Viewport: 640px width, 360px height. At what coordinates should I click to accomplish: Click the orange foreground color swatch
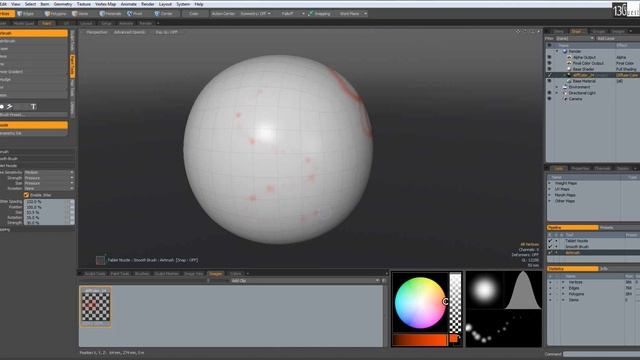point(453,338)
